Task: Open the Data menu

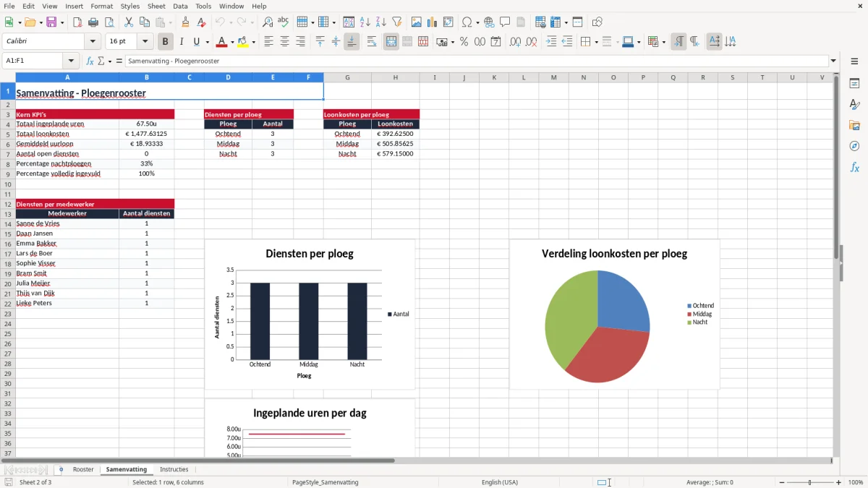Action: point(180,6)
